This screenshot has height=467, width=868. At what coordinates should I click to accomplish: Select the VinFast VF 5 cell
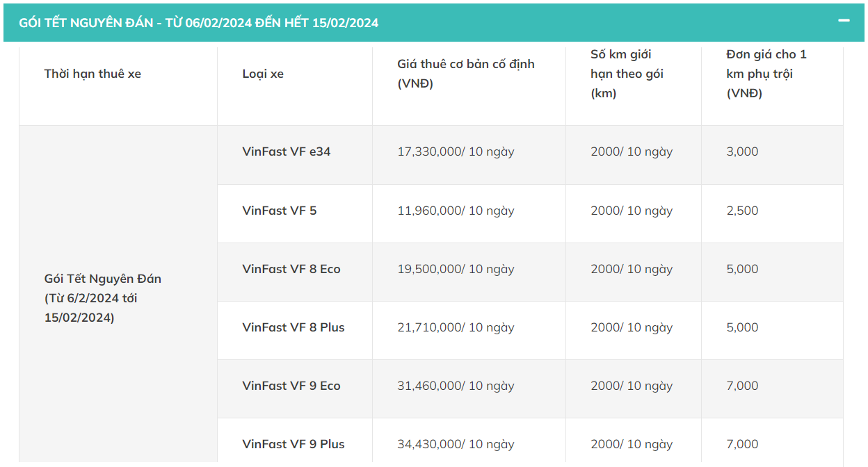(x=280, y=211)
